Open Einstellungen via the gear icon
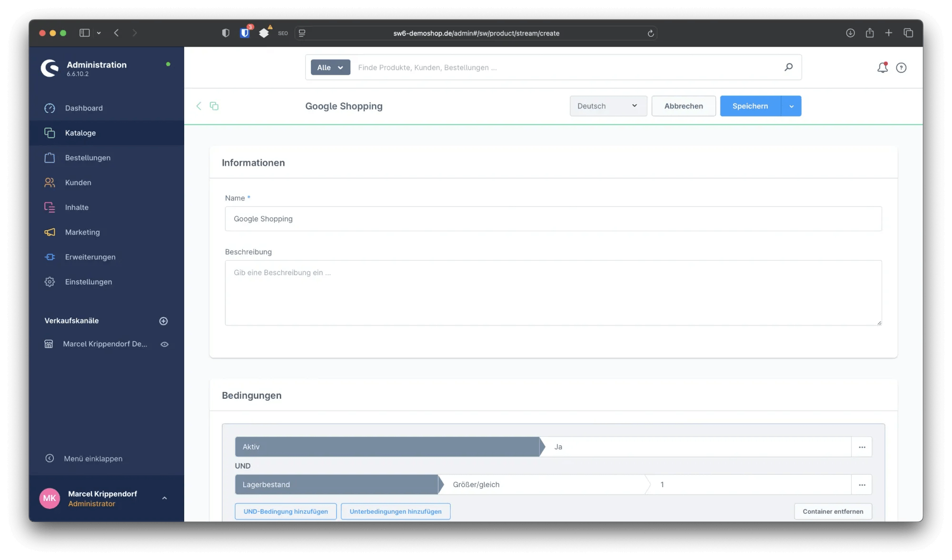Viewport: 952px width, 560px height. coord(50,281)
